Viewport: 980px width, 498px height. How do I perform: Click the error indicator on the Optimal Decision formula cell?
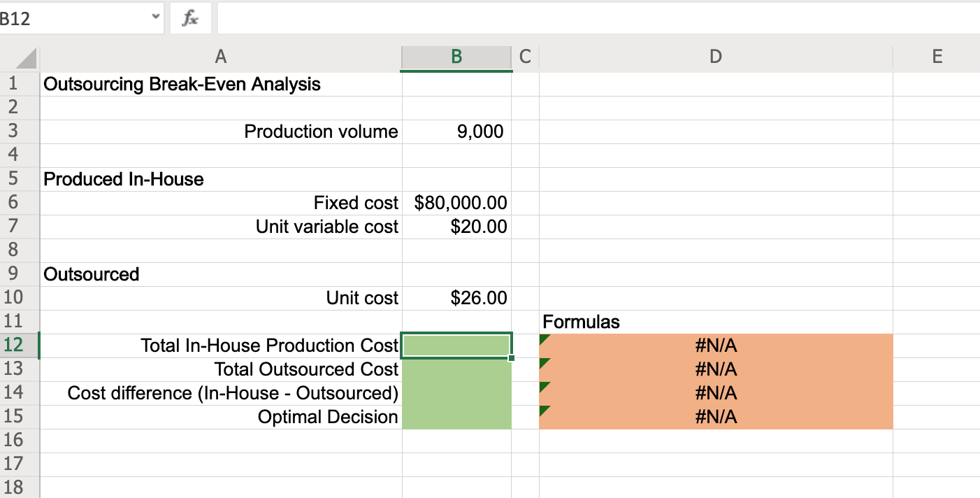545,408
